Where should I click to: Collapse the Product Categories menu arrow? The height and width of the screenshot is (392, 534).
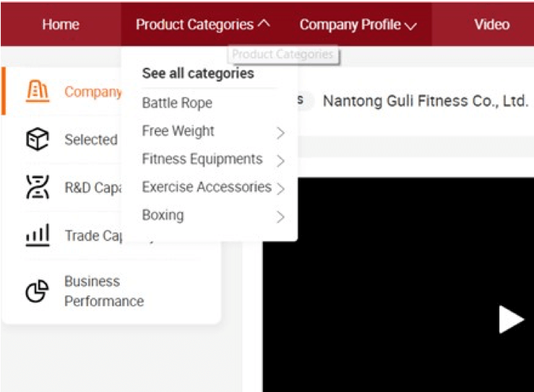264,24
